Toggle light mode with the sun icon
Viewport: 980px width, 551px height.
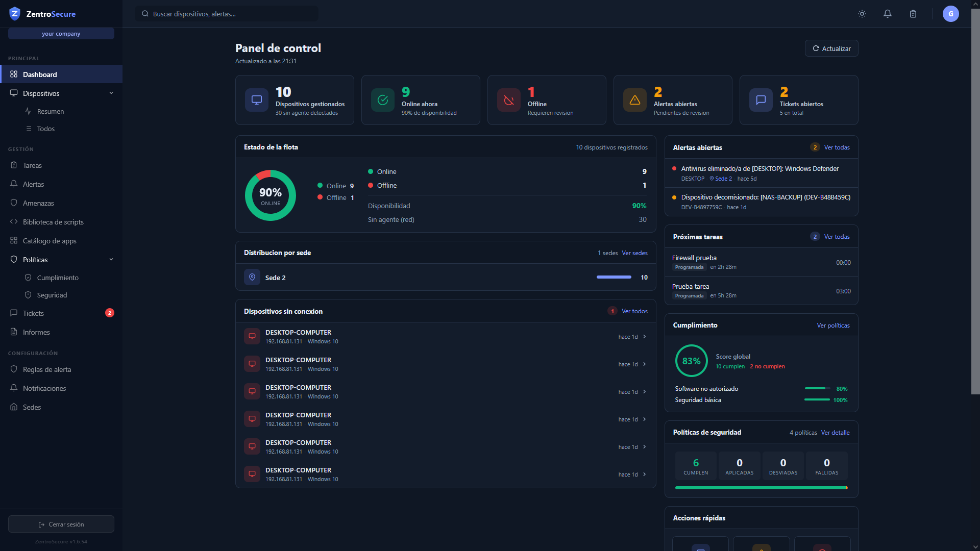(x=862, y=14)
